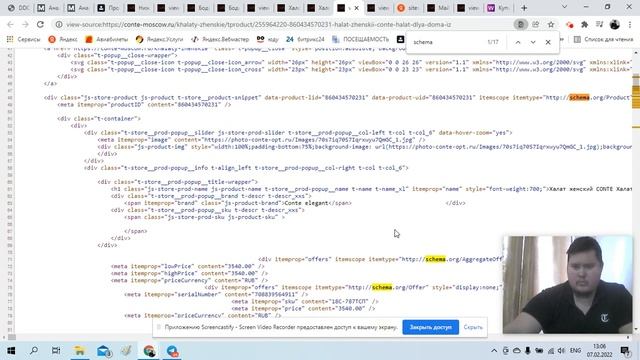Open the Яндекс bookmark
Screen dimensions: 640x360
(63, 40)
